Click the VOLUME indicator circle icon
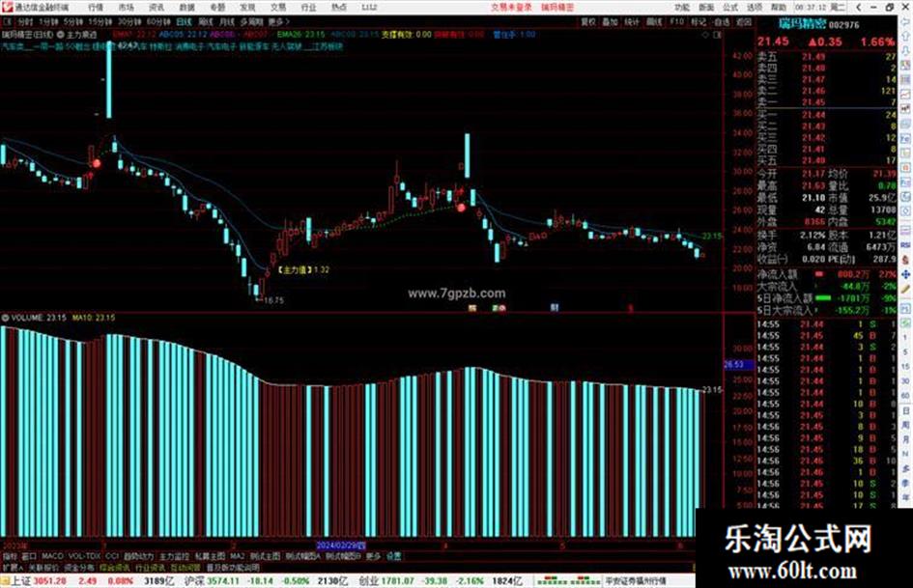This screenshot has width=913, height=588. click(5, 318)
